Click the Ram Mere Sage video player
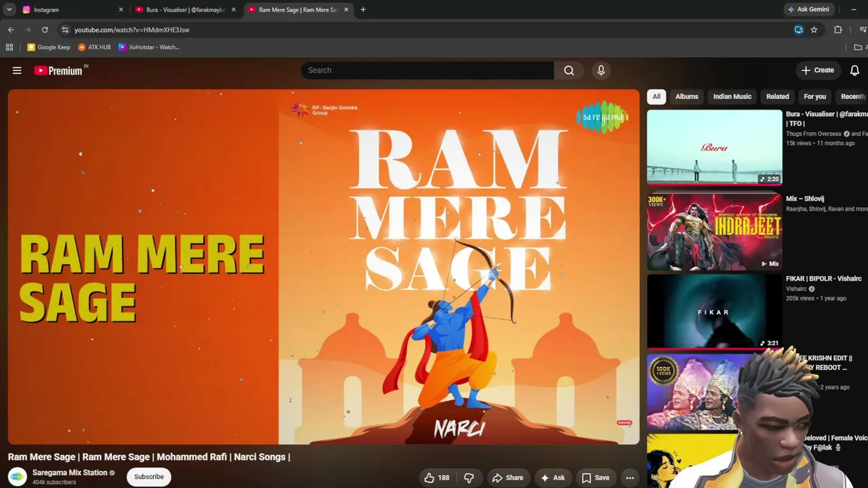 [x=323, y=267]
